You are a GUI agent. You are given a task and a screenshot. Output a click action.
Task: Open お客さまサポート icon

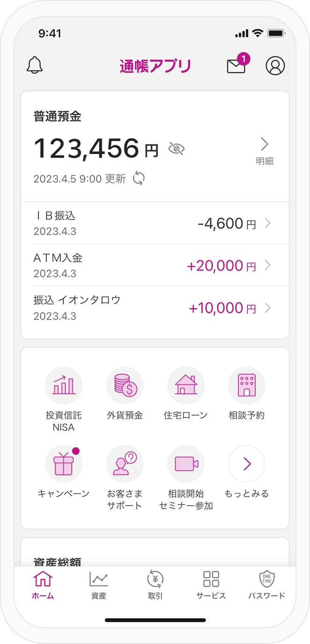(x=125, y=464)
